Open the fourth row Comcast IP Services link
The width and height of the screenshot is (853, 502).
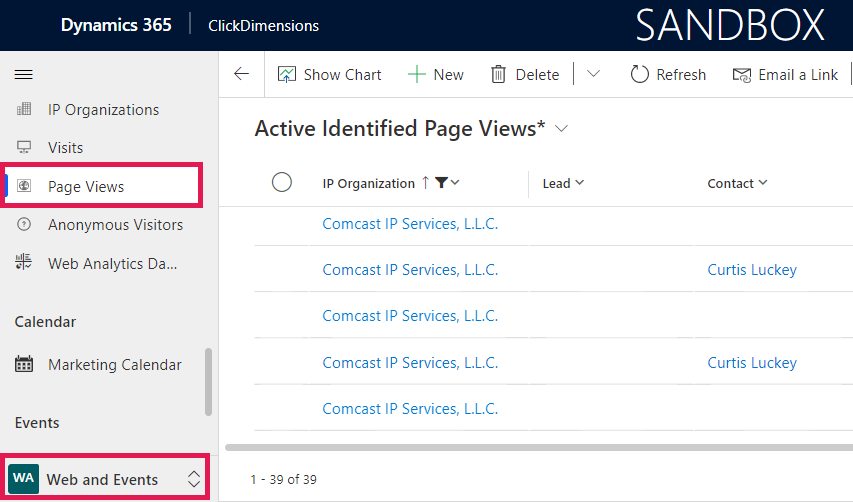pyautogui.click(x=410, y=363)
